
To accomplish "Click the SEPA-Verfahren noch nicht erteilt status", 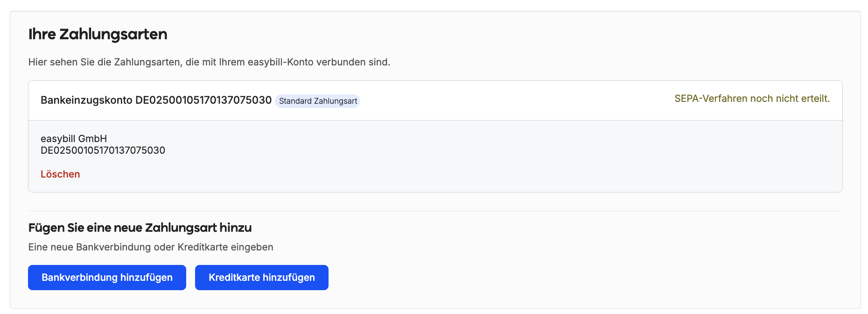I will [x=752, y=99].
